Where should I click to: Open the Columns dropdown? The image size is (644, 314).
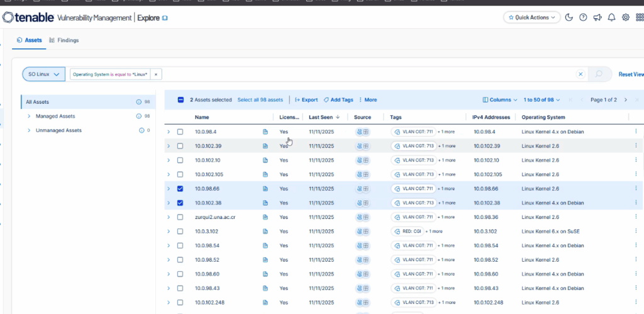[500, 100]
